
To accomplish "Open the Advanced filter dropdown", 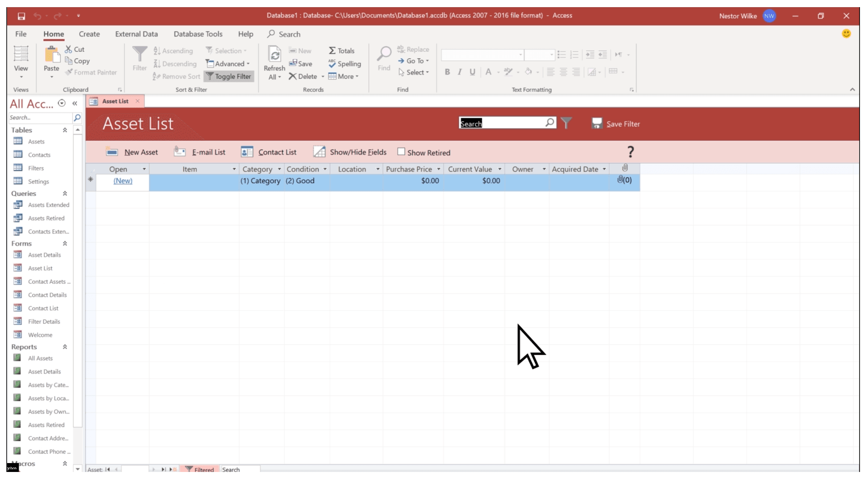I will [228, 63].
